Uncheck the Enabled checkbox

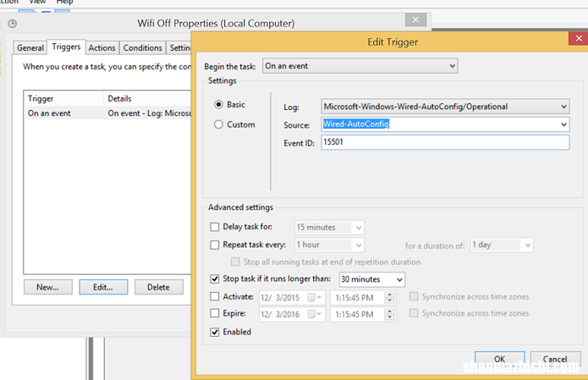click(x=215, y=332)
